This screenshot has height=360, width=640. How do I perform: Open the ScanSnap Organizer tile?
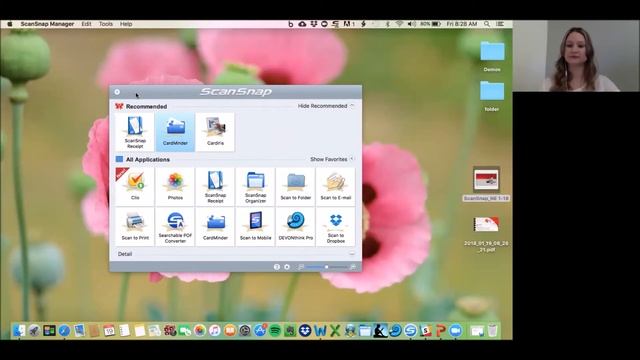click(256, 186)
